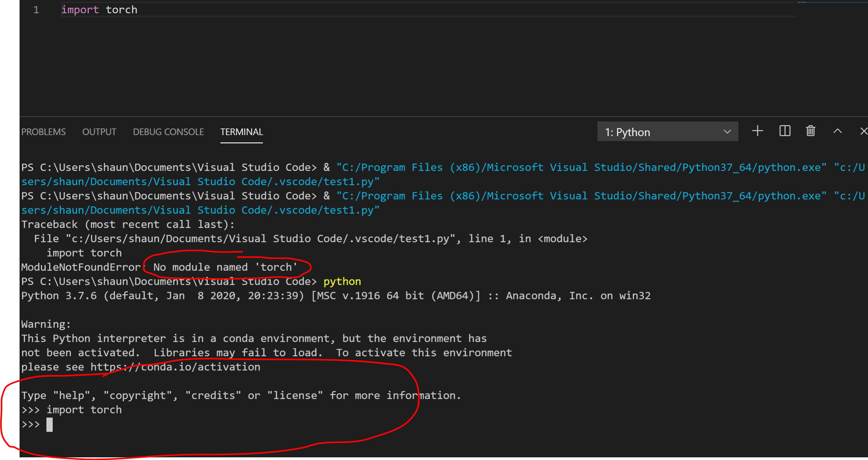The width and height of the screenshot is (868, 460).
Task: Place cursor on 'import torch' in editor
Action: tap(99, 9)
